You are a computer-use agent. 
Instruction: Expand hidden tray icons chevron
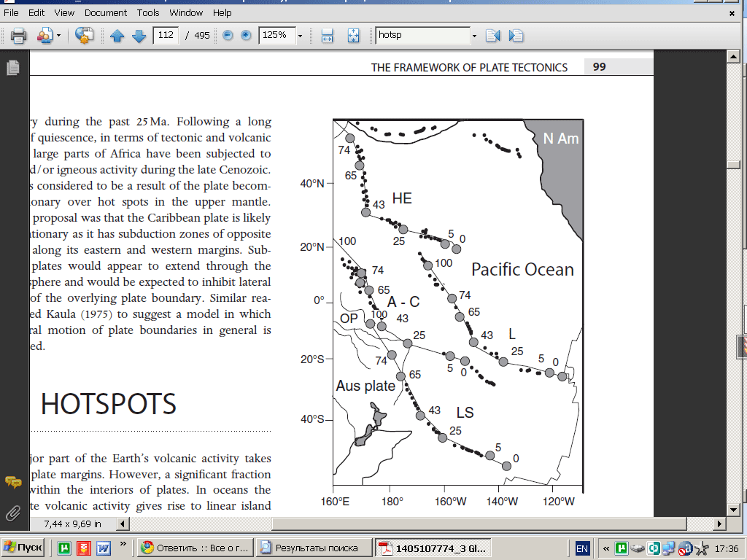(x=606, y=548)
